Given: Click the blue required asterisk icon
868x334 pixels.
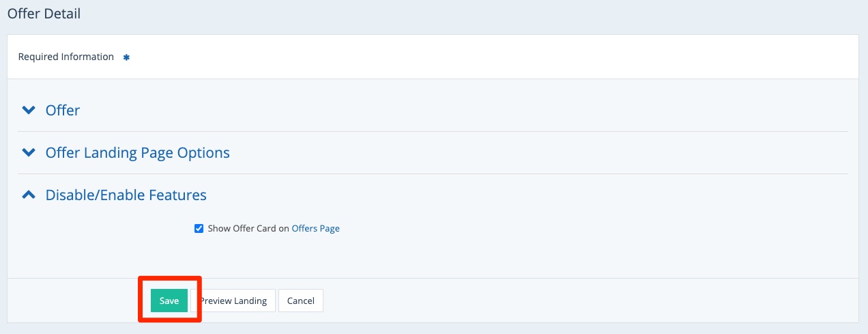Looking at the screenshot, I should (x=126, y=57).
